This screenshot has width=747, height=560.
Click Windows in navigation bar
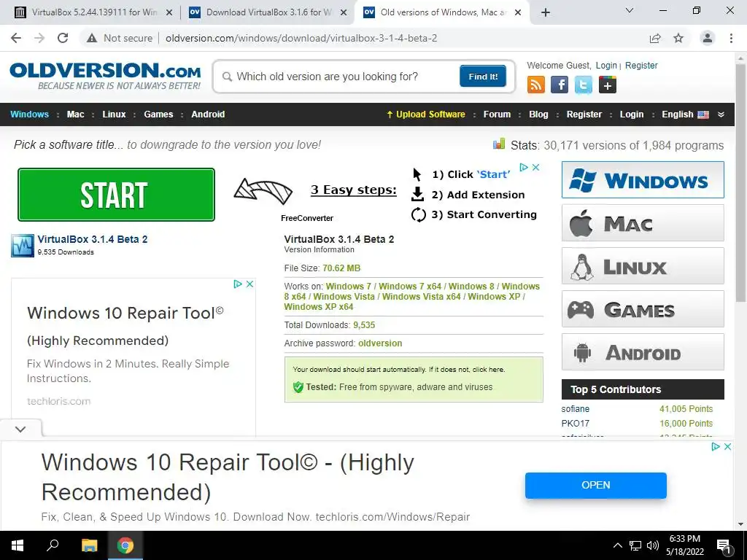[29, 114]
